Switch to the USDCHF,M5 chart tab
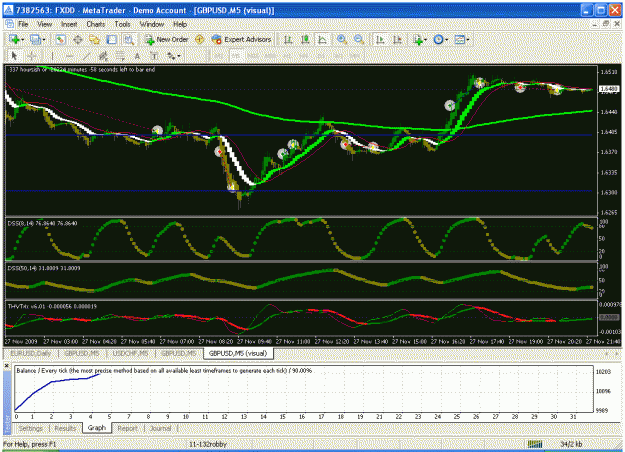625x452 pixels. [x=131, y=353]
